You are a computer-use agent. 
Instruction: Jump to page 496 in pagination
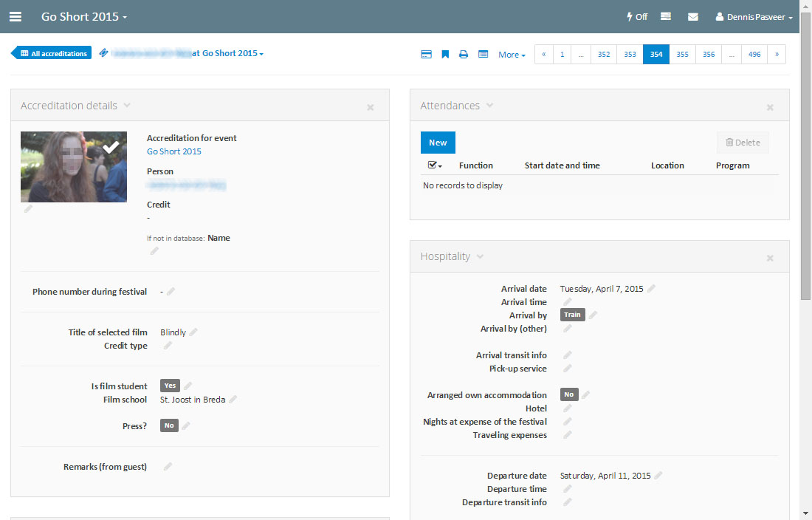[754, 55]
